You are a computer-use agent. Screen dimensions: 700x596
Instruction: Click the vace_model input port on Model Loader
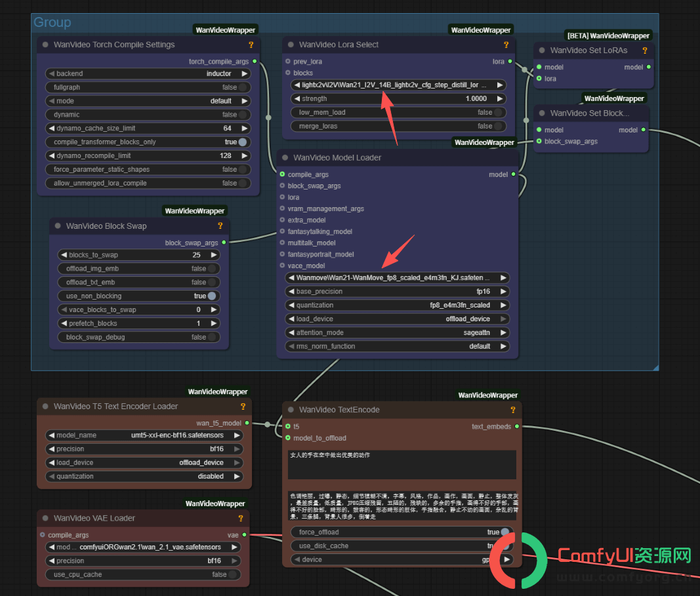[282, 266]
